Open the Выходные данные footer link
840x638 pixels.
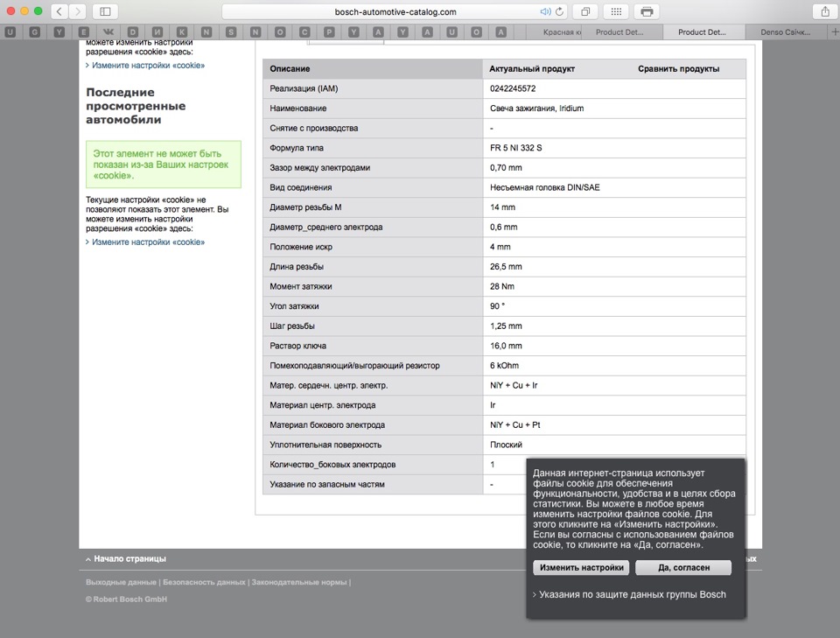click(x=121, y=582)
